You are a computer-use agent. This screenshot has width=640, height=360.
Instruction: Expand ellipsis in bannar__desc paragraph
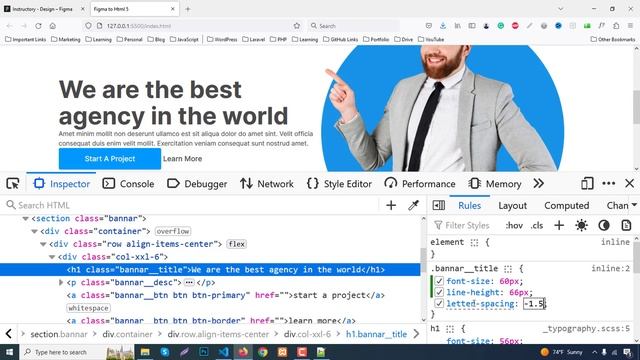[189, 282]
